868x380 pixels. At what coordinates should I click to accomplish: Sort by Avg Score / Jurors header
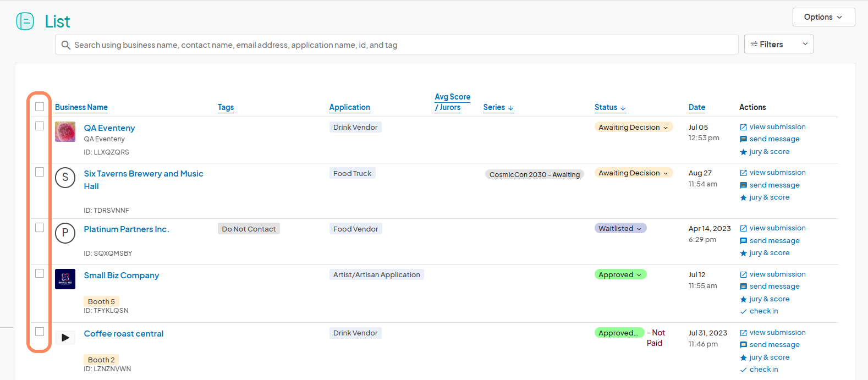click(x=453, y=102)
